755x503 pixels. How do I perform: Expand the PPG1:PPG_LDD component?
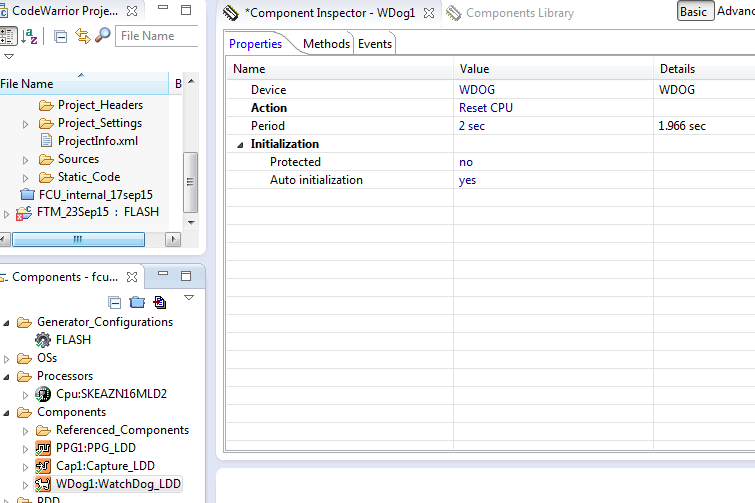click(26, 449)
